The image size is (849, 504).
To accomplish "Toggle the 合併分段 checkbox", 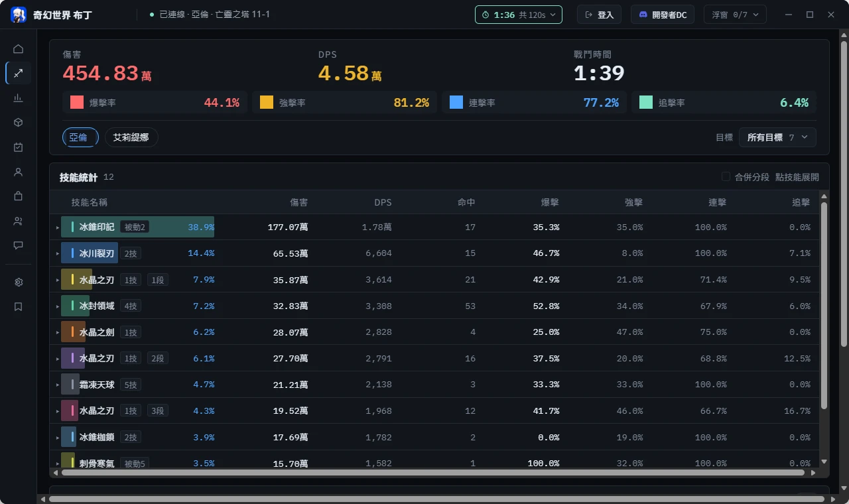I will click(x=726, y=177).
